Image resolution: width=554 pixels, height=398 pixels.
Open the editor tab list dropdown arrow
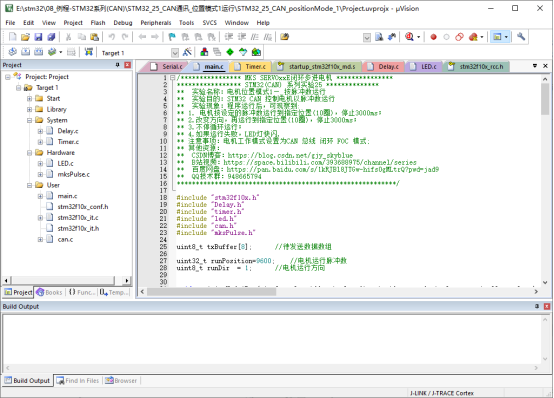[535, 66]
